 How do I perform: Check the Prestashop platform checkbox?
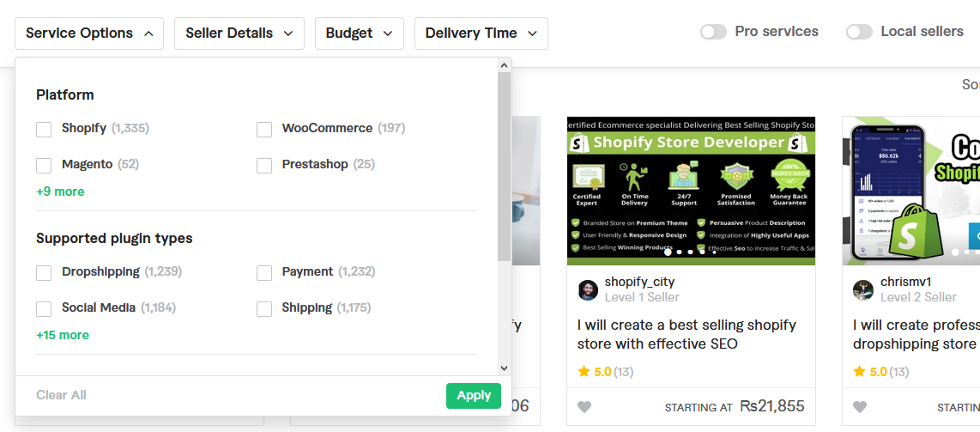[x=264, y=166]
